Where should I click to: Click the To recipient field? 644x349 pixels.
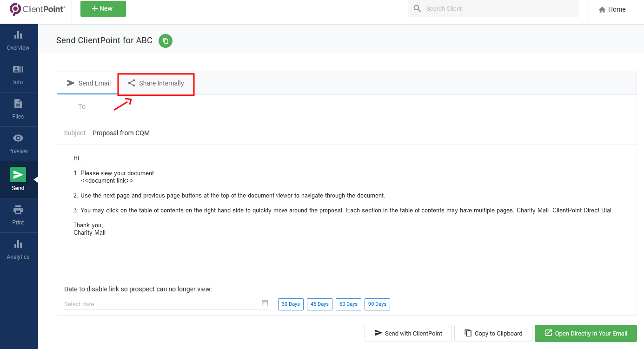coord(346,107)
